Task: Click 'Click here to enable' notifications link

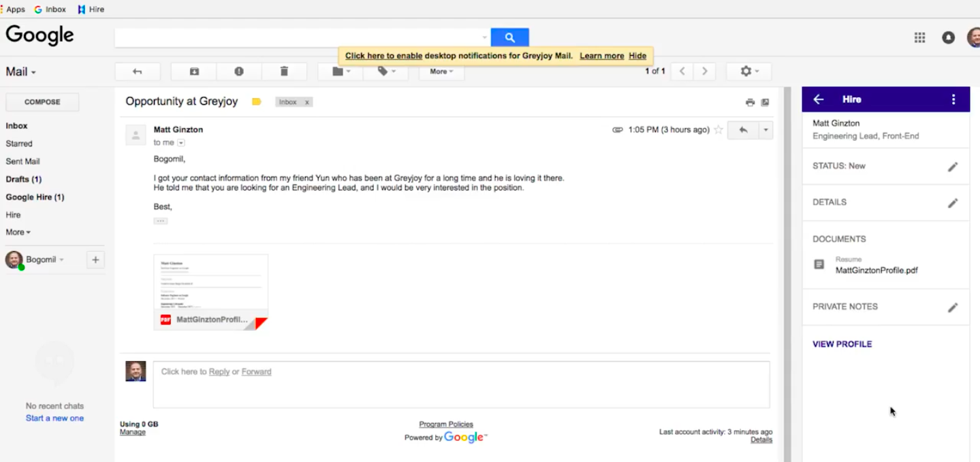Action: click(x=383, y=56)
